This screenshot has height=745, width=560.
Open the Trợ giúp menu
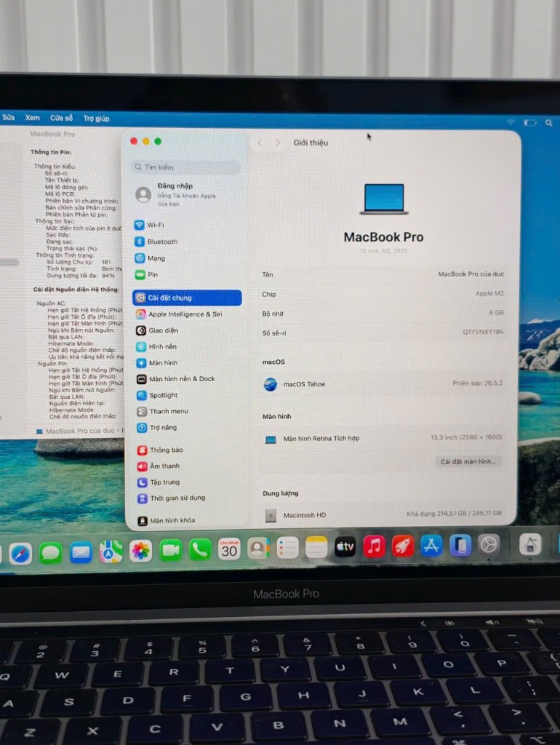[x=97, y=119]
